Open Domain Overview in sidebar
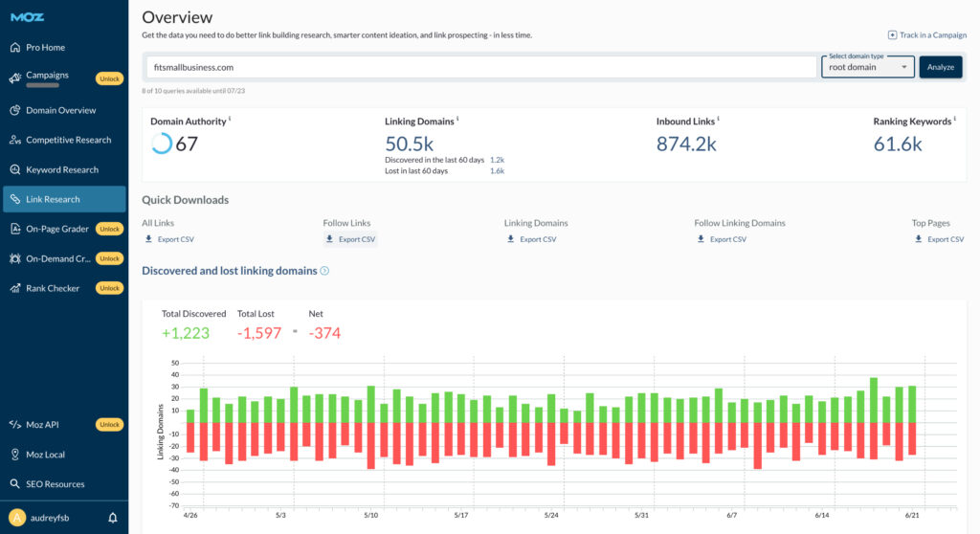Viewport: 980px width, 534px height. [60, 111]
